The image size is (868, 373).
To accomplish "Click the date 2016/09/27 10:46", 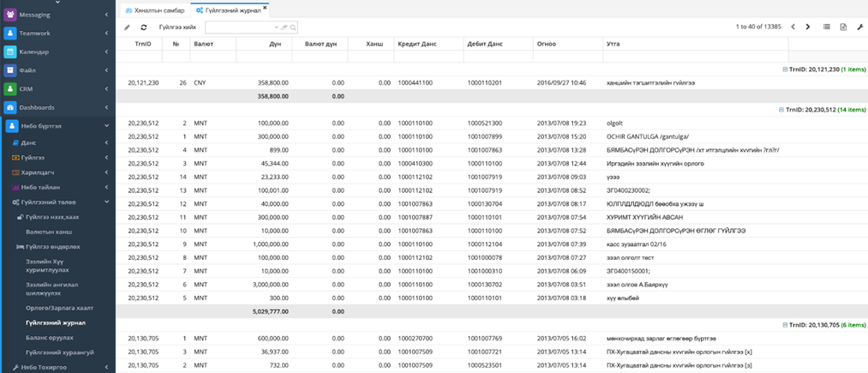I will click(561, 82).
